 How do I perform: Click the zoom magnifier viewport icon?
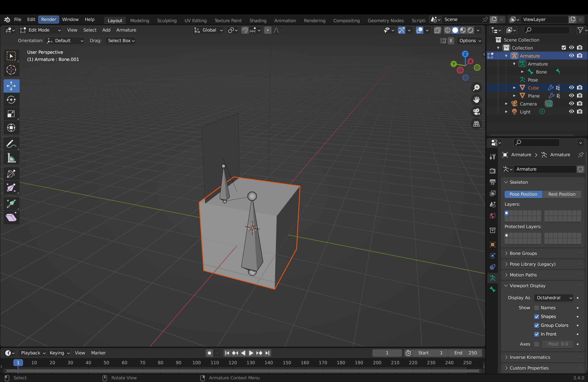(x=476, y=88)
